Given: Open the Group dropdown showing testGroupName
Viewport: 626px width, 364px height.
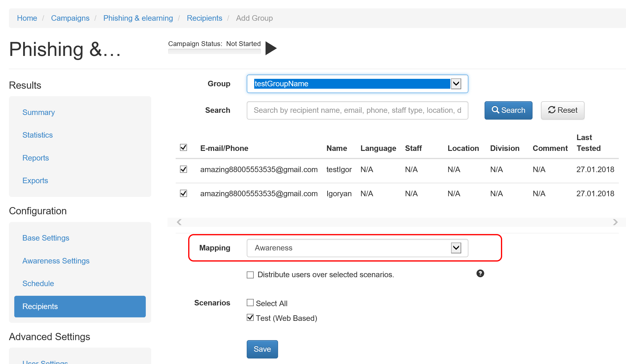Looking at the screenshot, I should pos(357,84).
